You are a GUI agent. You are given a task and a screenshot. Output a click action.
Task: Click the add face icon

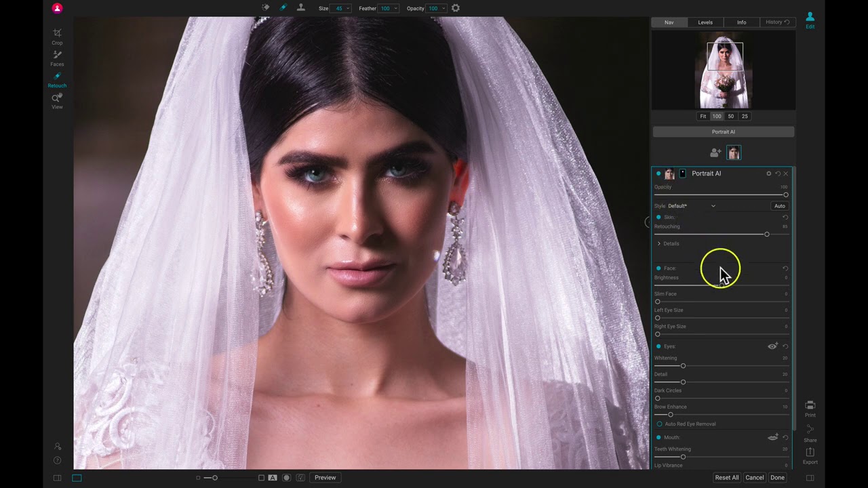point(715,153)
